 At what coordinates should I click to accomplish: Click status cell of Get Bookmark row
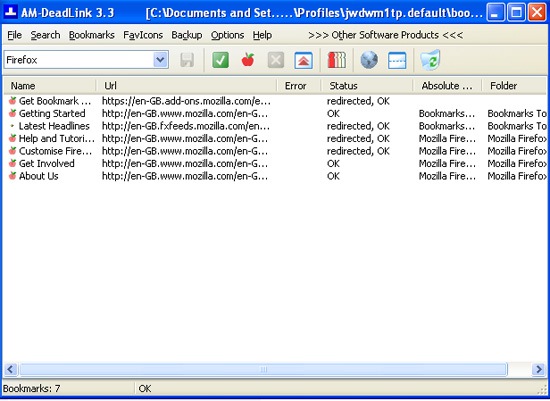click(x=358, y=101)
